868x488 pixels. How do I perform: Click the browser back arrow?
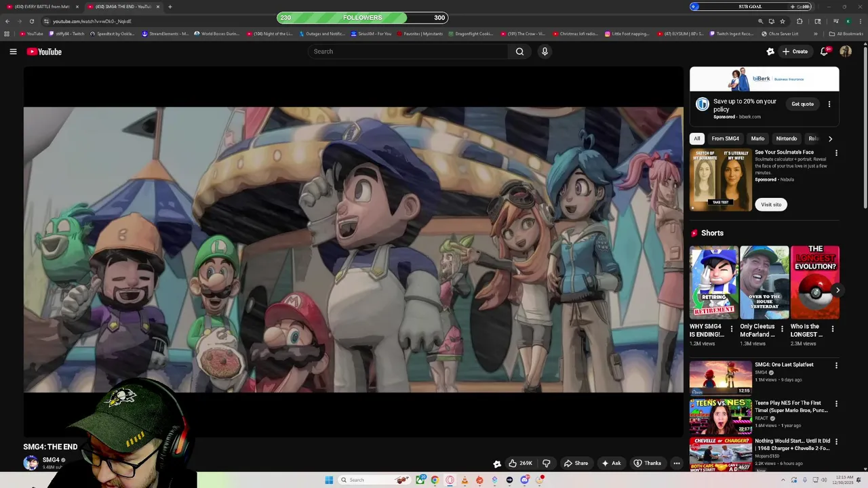point(7,21)
